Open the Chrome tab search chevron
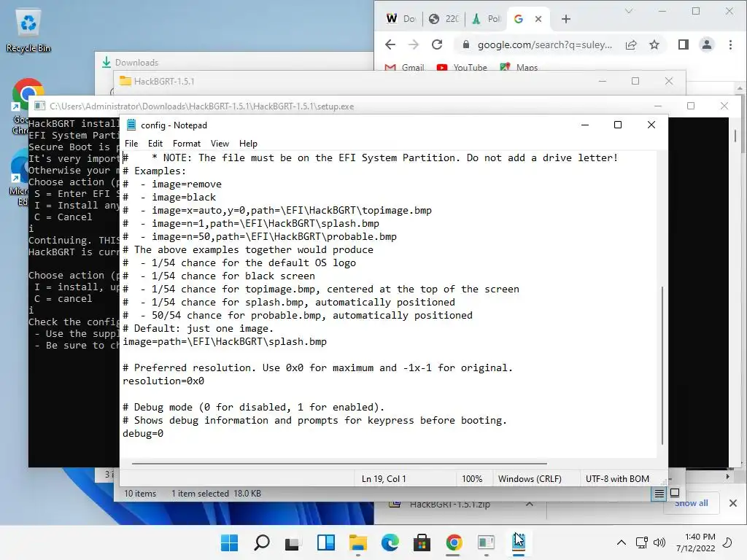This screenshot has height=560, width=747. (x=629, y=12)
